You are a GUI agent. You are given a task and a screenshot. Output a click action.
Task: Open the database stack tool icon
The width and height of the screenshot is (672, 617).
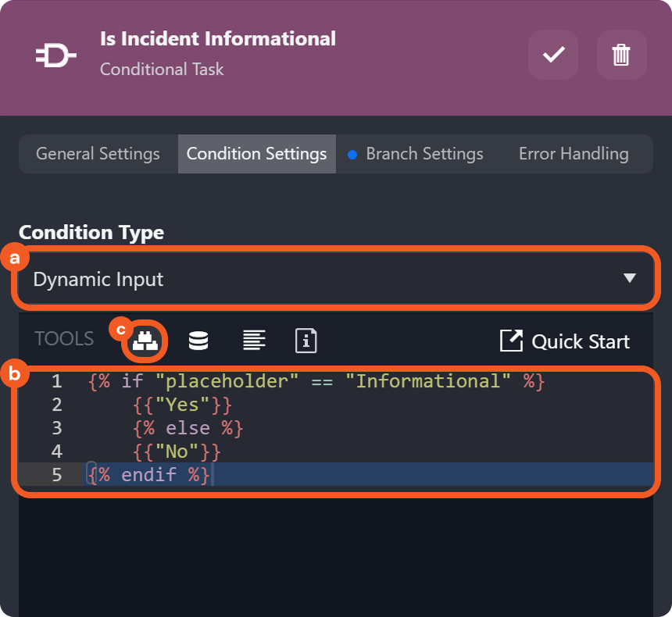click(x=198, y=341)
